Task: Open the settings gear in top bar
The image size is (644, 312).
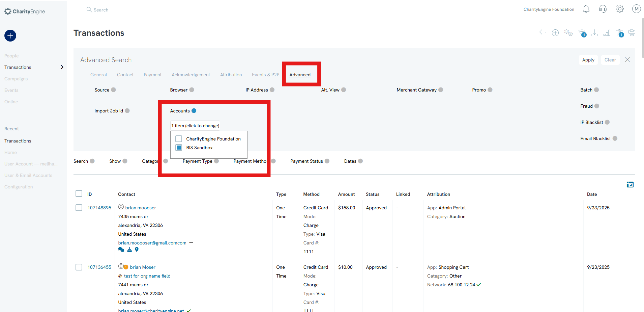Action: tap(620, 9)
